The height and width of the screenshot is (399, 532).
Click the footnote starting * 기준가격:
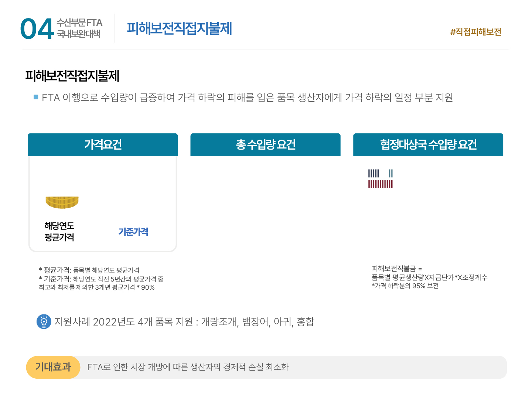[101, 283]
